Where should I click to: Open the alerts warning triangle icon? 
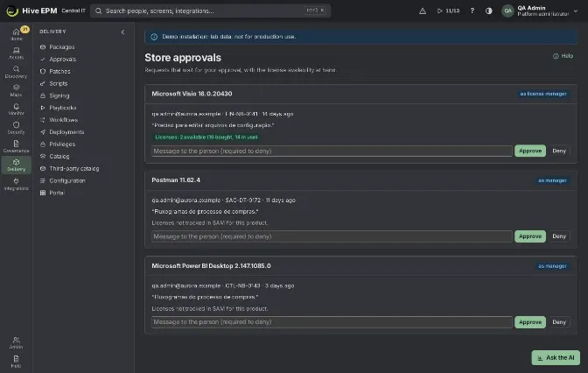tap(423, 11)
